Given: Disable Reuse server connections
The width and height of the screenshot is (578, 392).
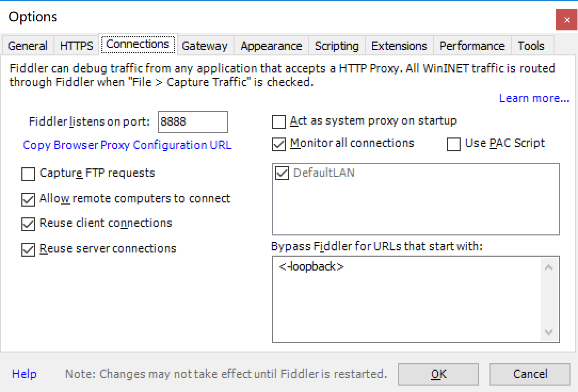Looking at the screenshot, I should click(x=28, y=250).
